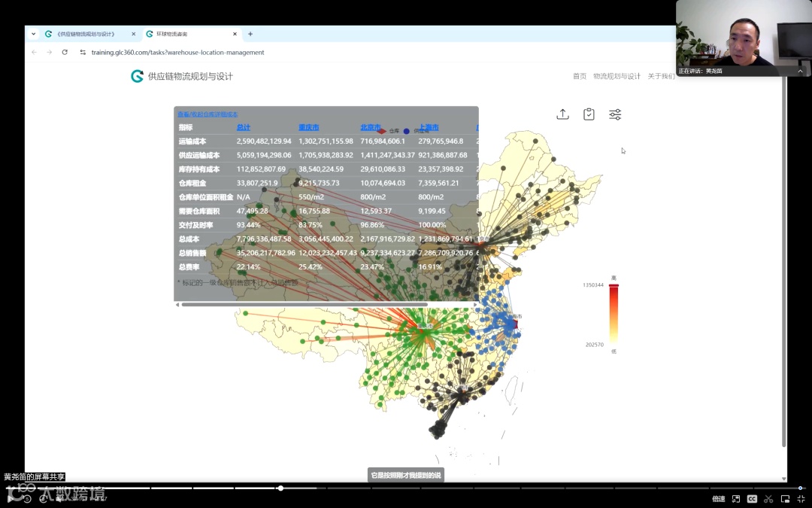
Task: Open the 倍速 playback speed menu
Action: coord(718,499)
